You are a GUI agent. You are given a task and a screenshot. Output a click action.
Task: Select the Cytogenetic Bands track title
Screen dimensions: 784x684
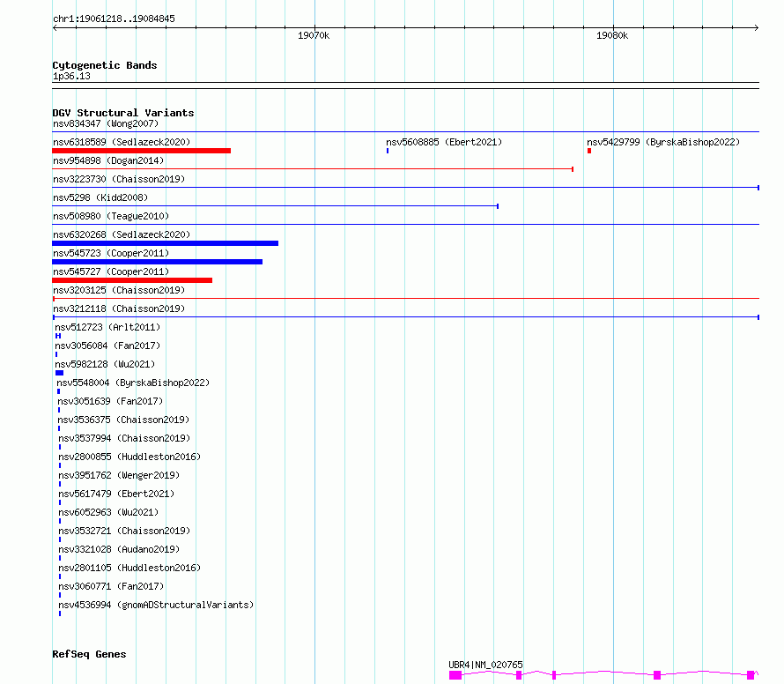105,65
